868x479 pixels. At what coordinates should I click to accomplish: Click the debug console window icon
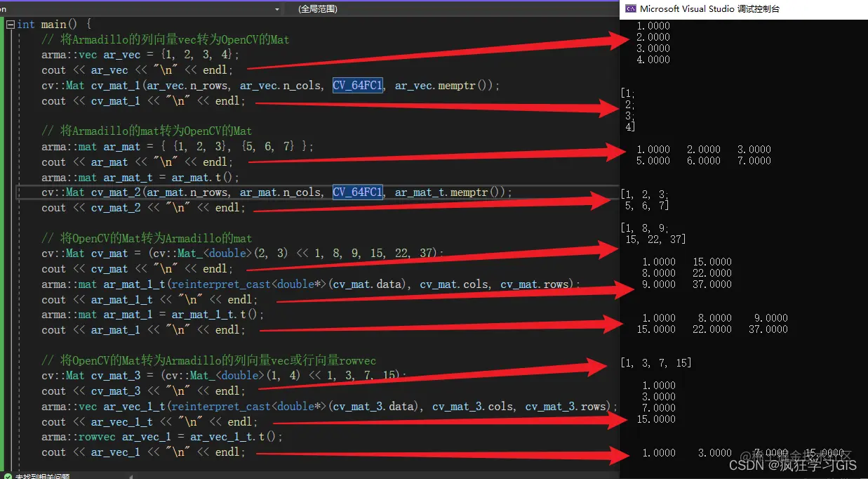point(630,8)
